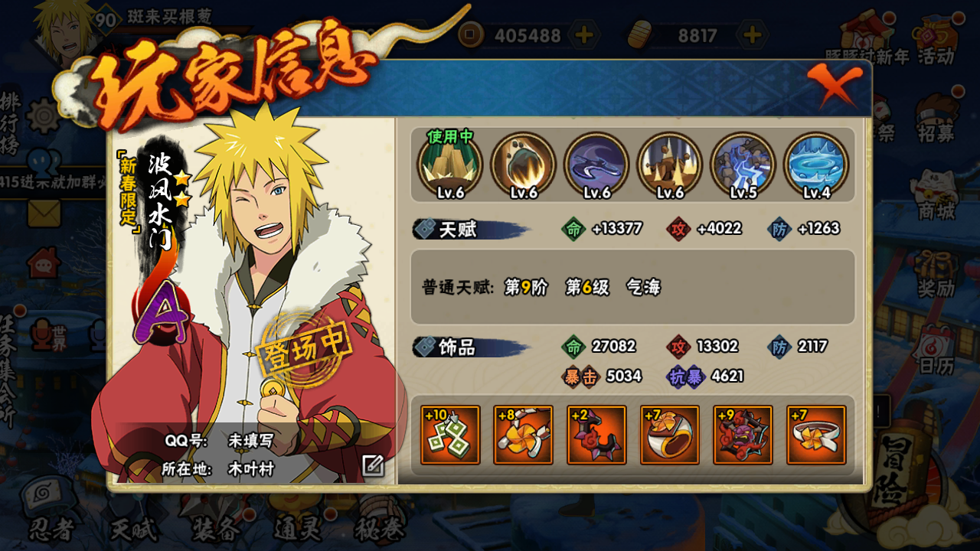Select the Lv.6 skill marked 使用中
This screenshot has height=551, width=980.
[450, 165]
